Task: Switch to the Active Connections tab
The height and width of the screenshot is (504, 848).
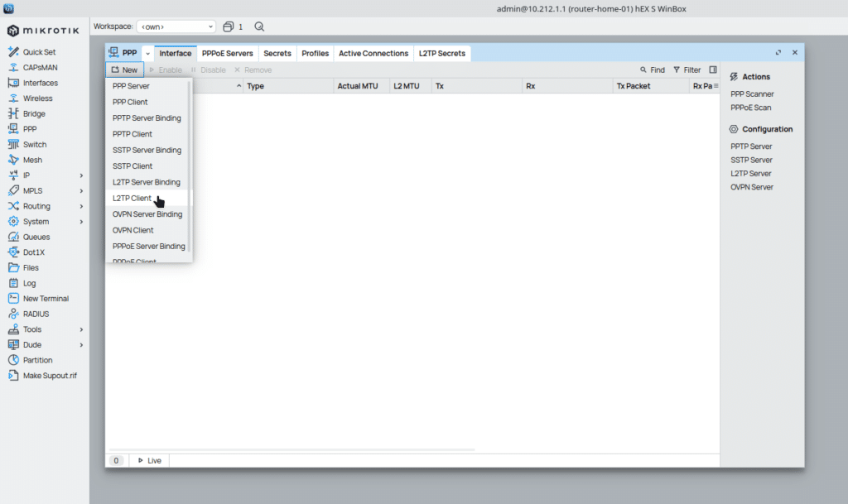Action: click(x=373, y=54)
